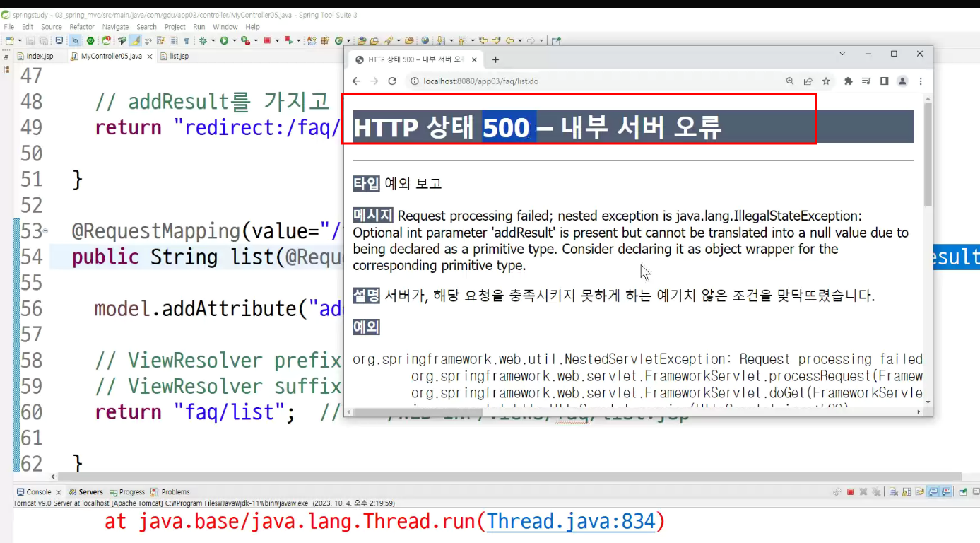This screenshot has height=543, width=980.
Task: Click the browser page vertical scrollbar
Action: coord(928,154)
